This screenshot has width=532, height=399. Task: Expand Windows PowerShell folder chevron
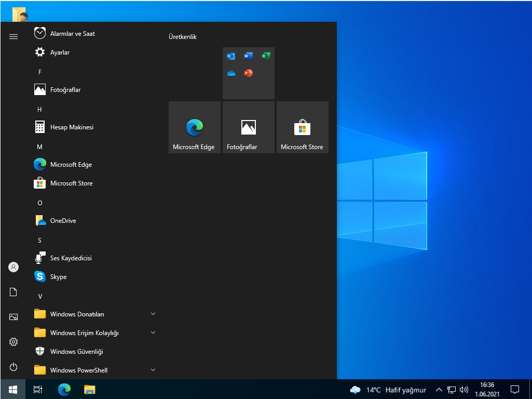(153, 370)
